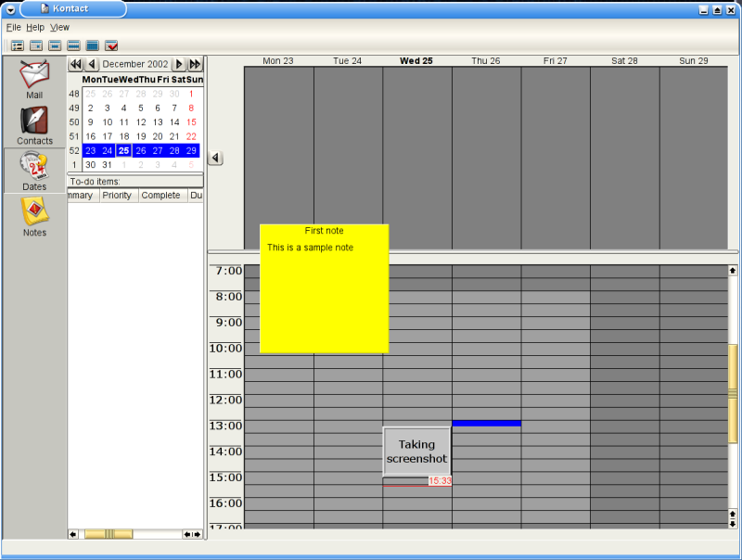Switch to month view toolbar icon
Screen dimensions: 742x560
pyautogui.click(x=92, y=45)
